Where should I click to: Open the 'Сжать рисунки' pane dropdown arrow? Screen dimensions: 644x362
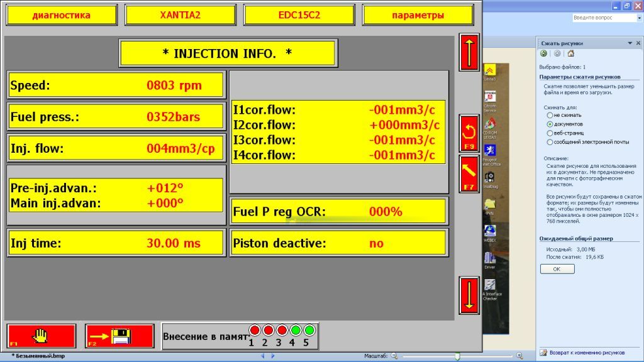(630, 43)
